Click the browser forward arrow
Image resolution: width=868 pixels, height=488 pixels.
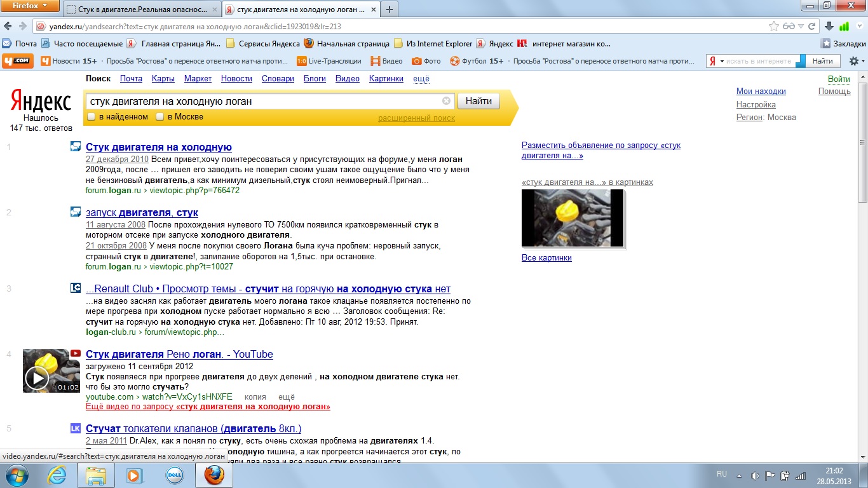tap(23, 27)
